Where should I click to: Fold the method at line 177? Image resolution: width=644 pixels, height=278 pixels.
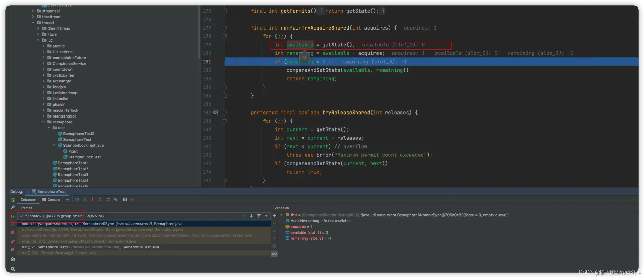[225, 28]
